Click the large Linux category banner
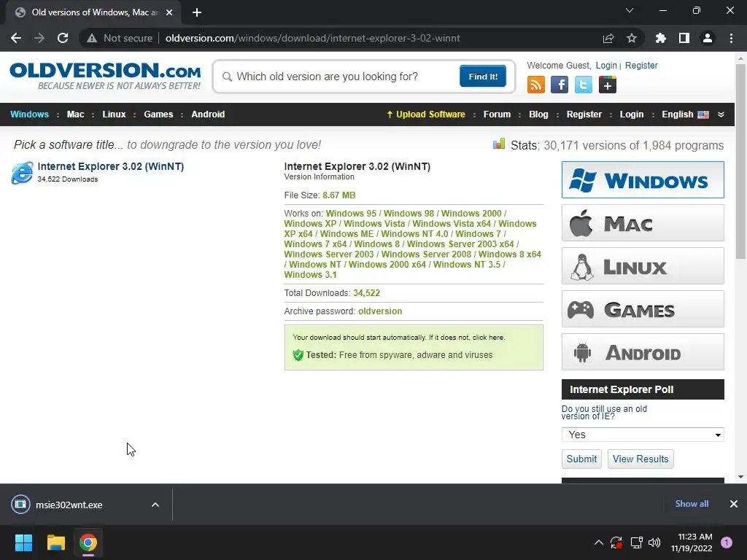Image resolution: width=747 pixels, height=560 pixels. [x=643, y=265]
